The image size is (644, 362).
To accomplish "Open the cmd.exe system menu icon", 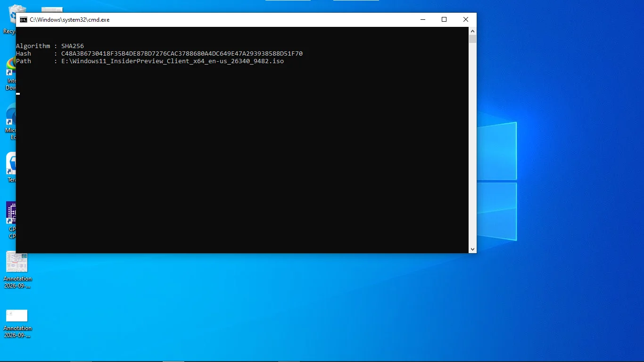I will click(x=23, y=20).
